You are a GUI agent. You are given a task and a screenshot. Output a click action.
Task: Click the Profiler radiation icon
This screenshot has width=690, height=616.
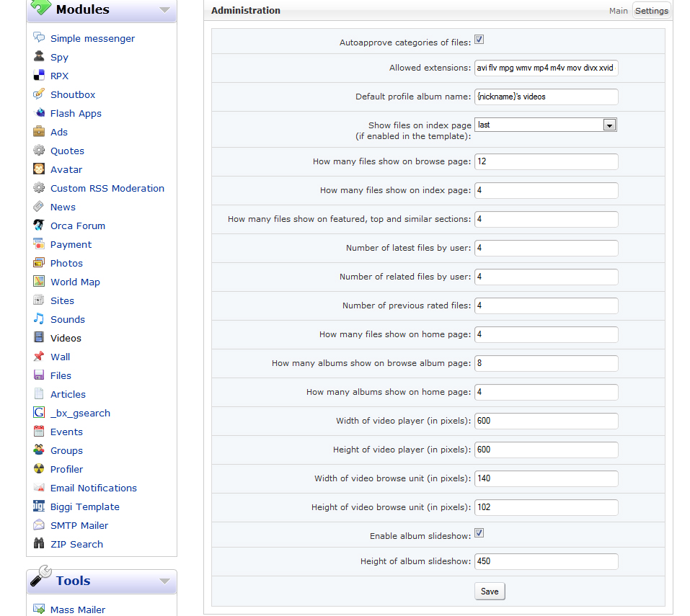pos(39,469)
